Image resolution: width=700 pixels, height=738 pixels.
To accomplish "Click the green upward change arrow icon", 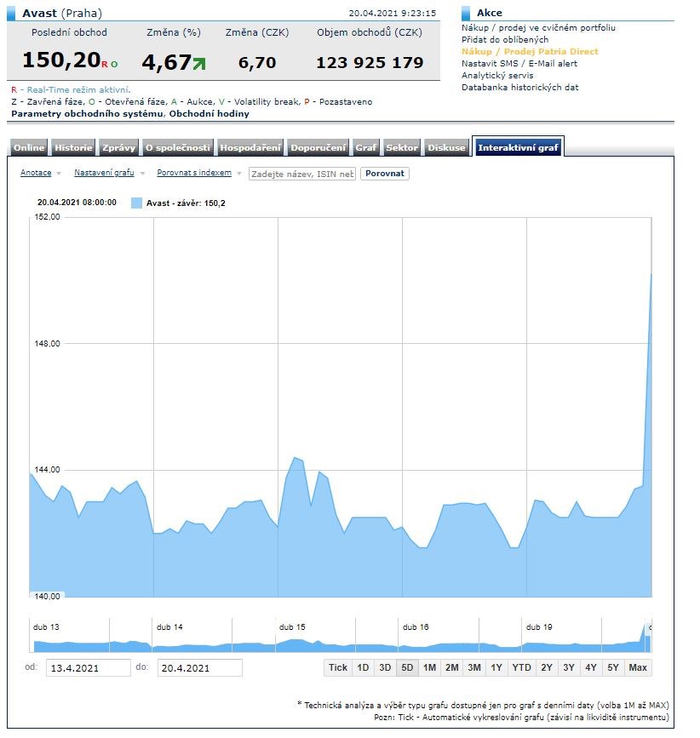I will tap(199, 62).
